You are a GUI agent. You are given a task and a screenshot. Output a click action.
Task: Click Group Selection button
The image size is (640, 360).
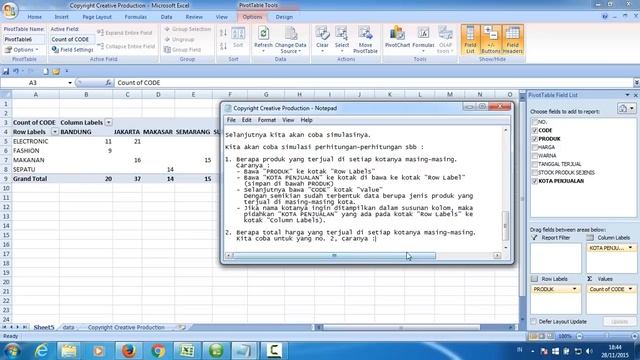(188, 29)
